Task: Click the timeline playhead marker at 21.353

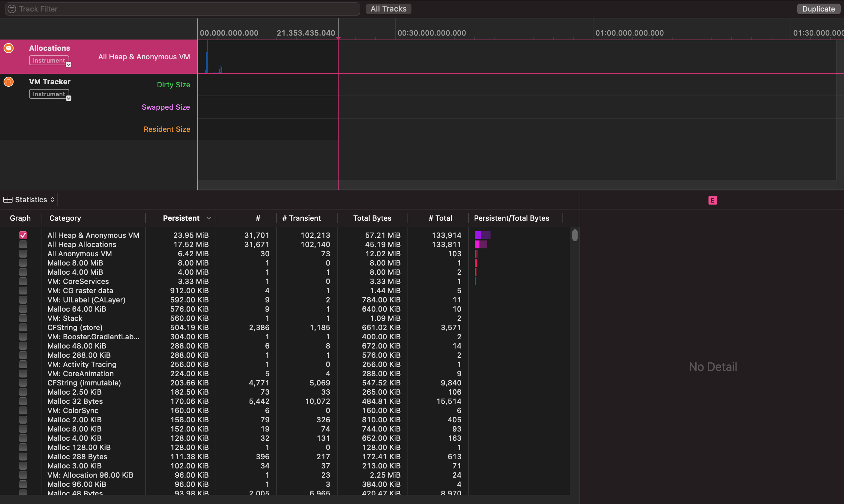Action: click(x=338, y=38)
